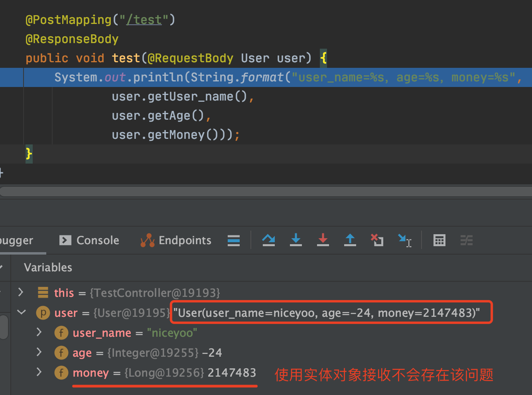532x395 pixels.
Task: Expand the age field node
Action: point(39,352)
